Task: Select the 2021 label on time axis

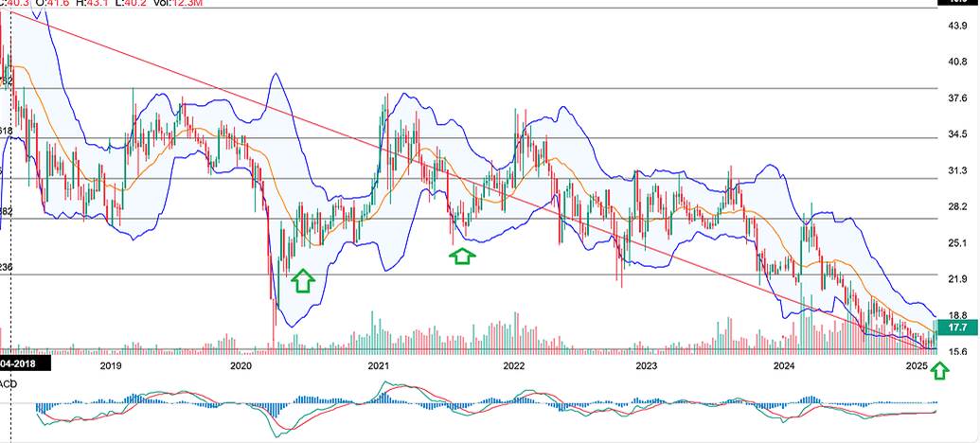Action: (378, 364)
